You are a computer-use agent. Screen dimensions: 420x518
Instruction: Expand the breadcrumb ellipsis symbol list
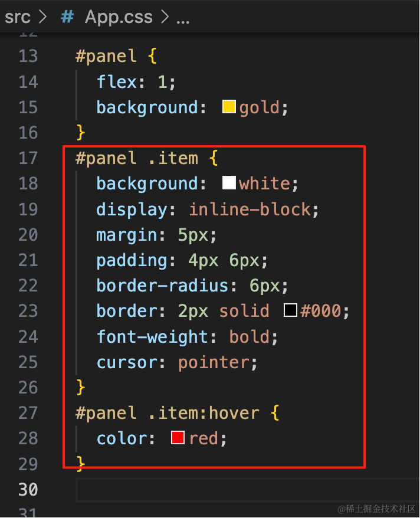click(x=183, y=21)
